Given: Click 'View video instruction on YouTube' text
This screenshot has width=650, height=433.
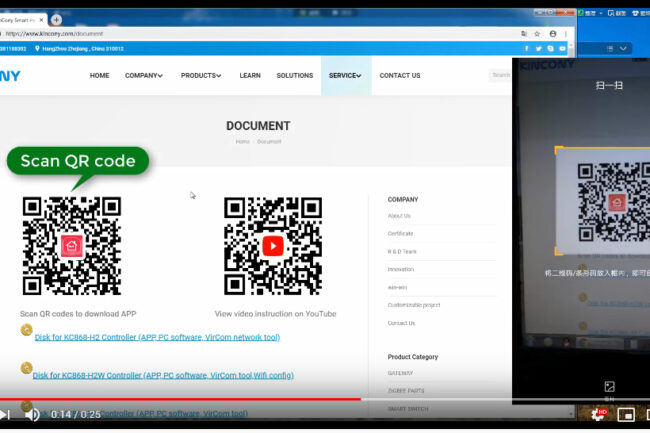Looking at the screenshot, I should pos(275,314).
